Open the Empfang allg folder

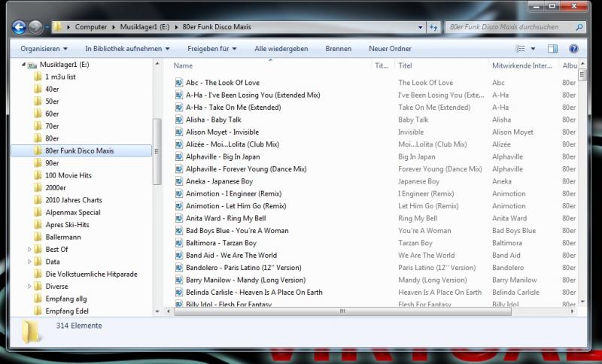pyautogui.click(x=65, y=299)
